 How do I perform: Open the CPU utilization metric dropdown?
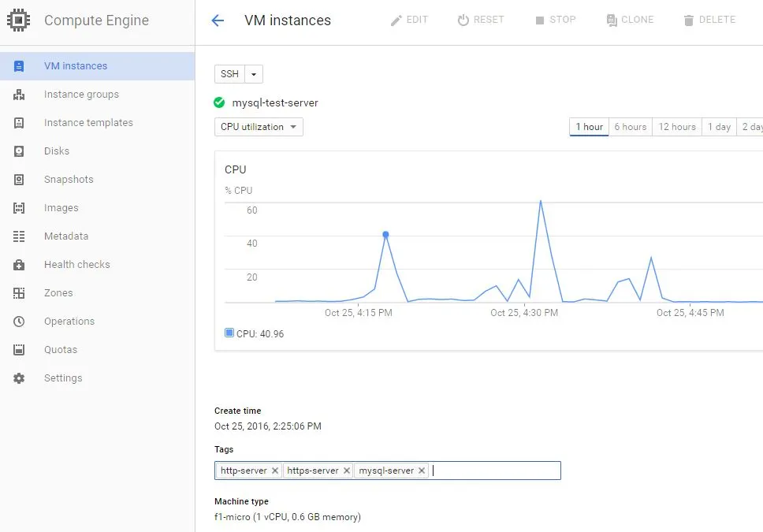pos(259,127)
